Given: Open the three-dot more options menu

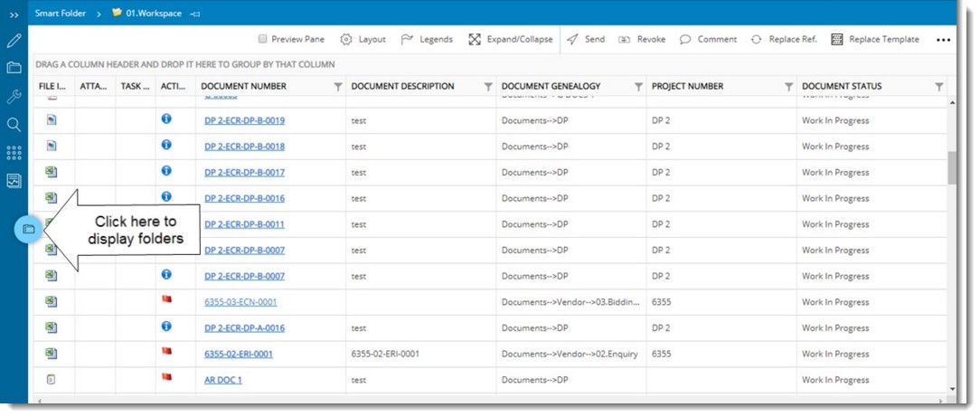Looking at the screenshot, I should click(x=943, y=40).
